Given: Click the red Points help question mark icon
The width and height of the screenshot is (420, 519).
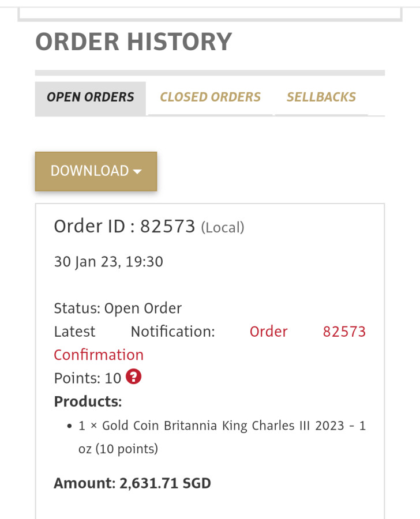Looking at the screenshot, I should tap(134, 377).
